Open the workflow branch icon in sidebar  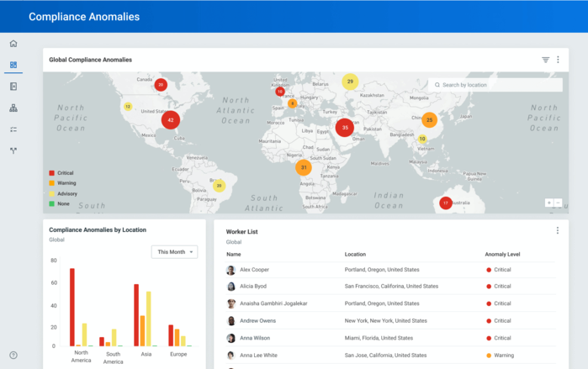coord(13,151)
